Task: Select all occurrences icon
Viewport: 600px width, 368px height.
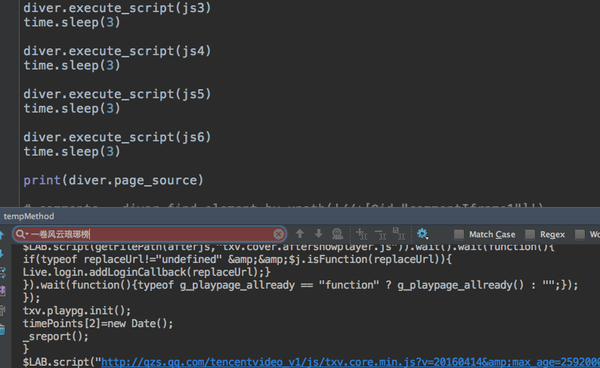Action: click(399, 234)
